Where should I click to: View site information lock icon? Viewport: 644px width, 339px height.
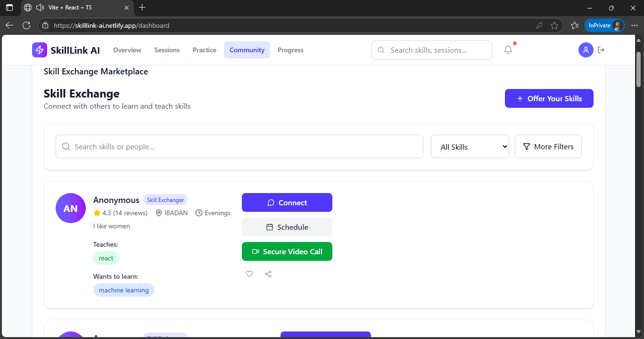(x=45, y=25)
